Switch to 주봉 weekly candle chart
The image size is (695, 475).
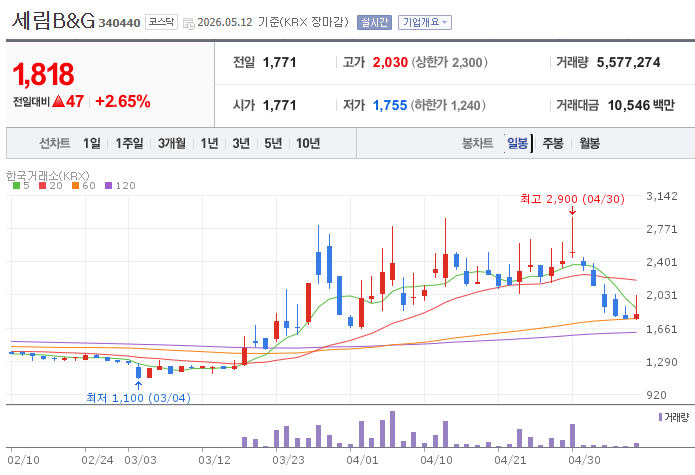[x=553, y=143]
